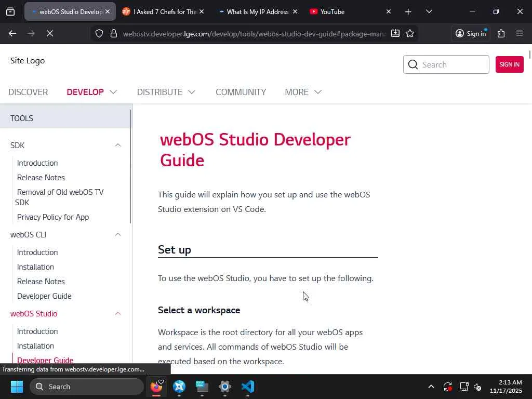Image resolution: width=532 pixels, height=399 pixels.
Task: Open webOS CLI Developer Guide link
Action: tap(44, 296)
